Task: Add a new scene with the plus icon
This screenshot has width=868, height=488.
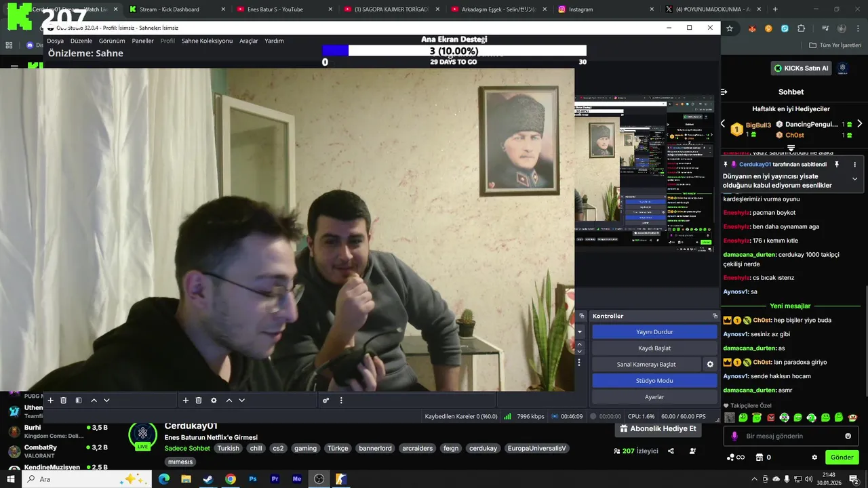Action: pos(50,401)
